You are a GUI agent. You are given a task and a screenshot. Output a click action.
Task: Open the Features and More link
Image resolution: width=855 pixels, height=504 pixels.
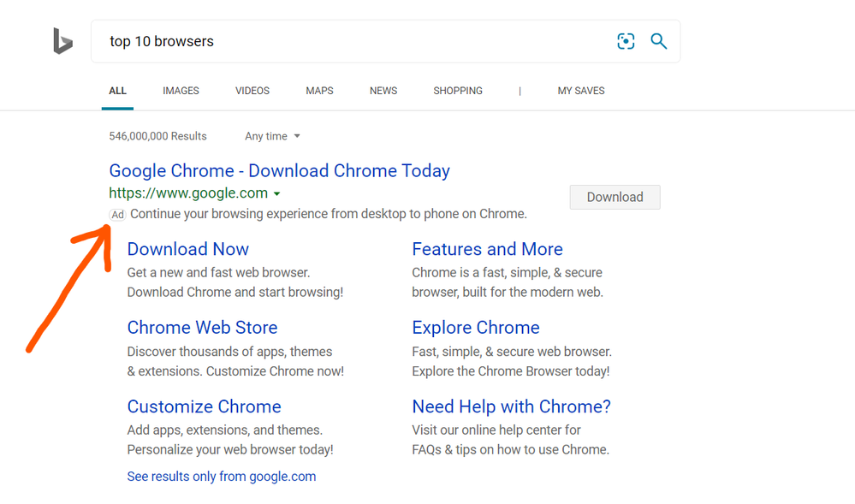(487, 249)
